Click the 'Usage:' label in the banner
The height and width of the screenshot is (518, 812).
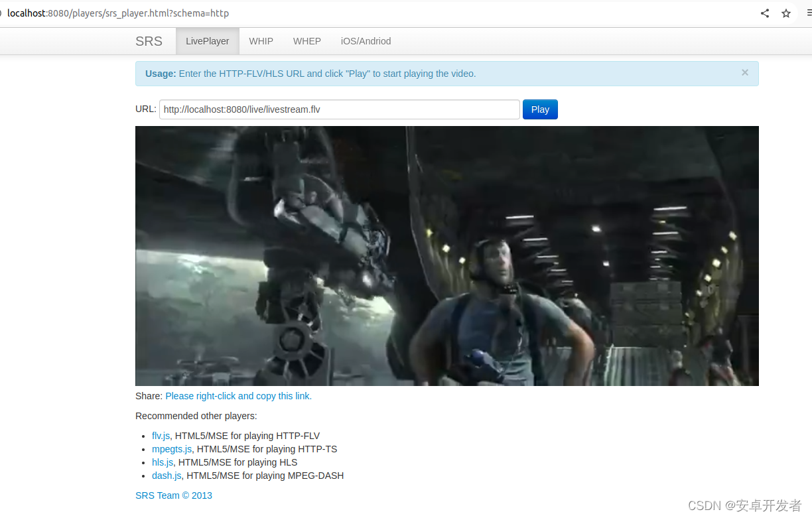coord(161,74)
